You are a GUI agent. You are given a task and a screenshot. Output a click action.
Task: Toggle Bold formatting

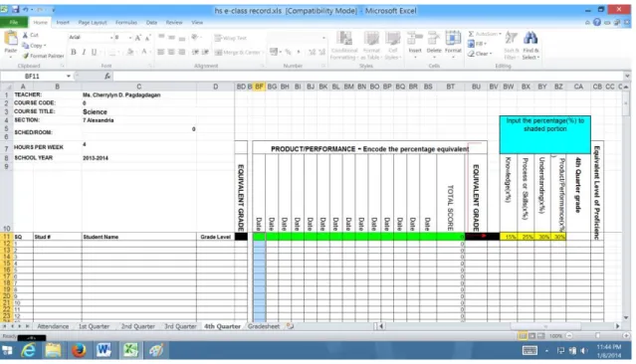click(74, 52)
